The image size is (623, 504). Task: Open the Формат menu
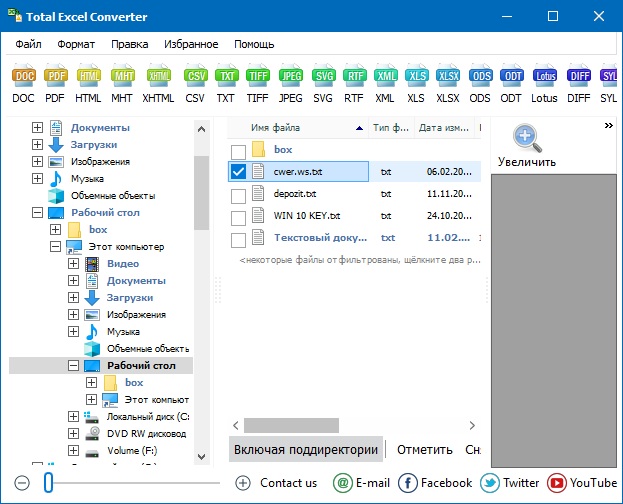pyautogui.click(x=76, y=44)
